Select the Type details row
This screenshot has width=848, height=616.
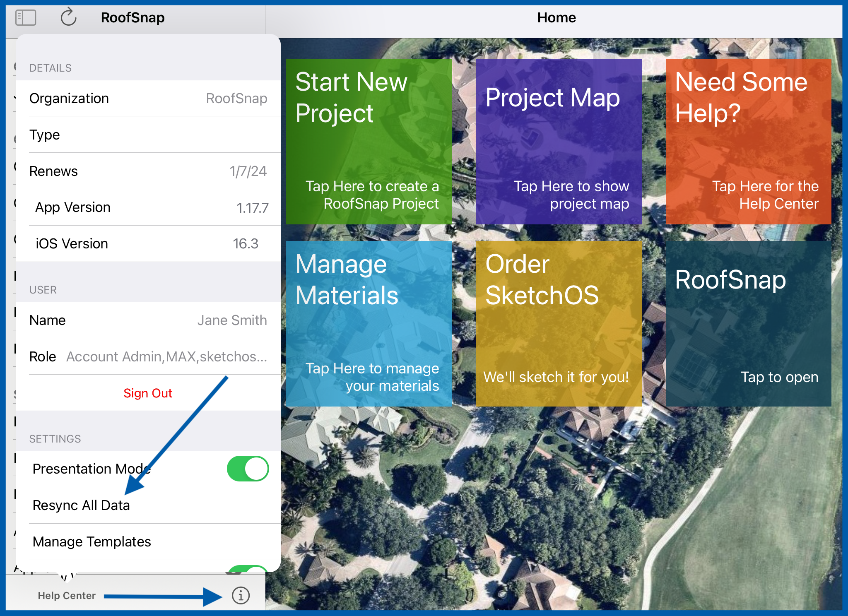pyautogui.click(x=148, y=135)
